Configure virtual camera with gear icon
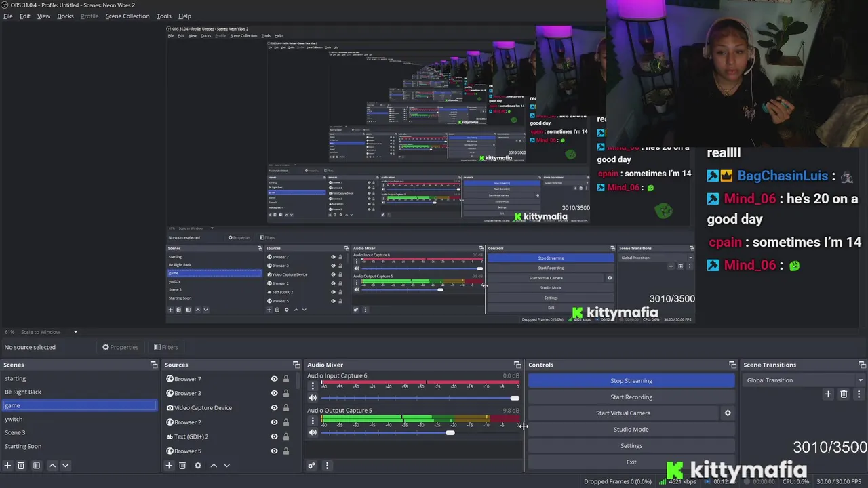This screenshot has width=868, height=488. [728, 413]
